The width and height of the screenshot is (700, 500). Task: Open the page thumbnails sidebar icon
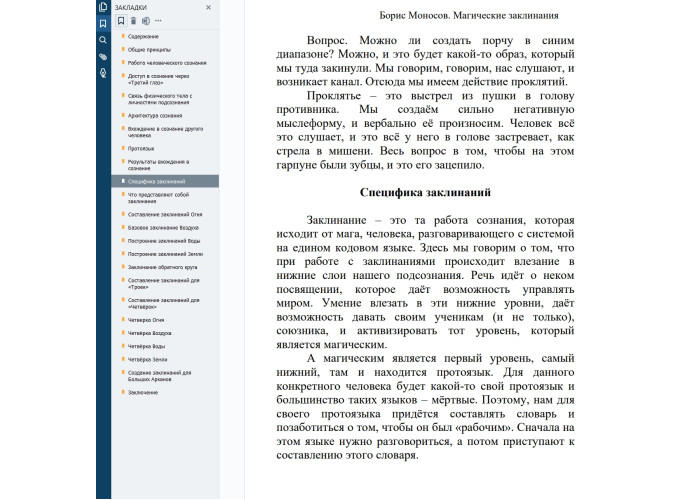click(103, 7)
